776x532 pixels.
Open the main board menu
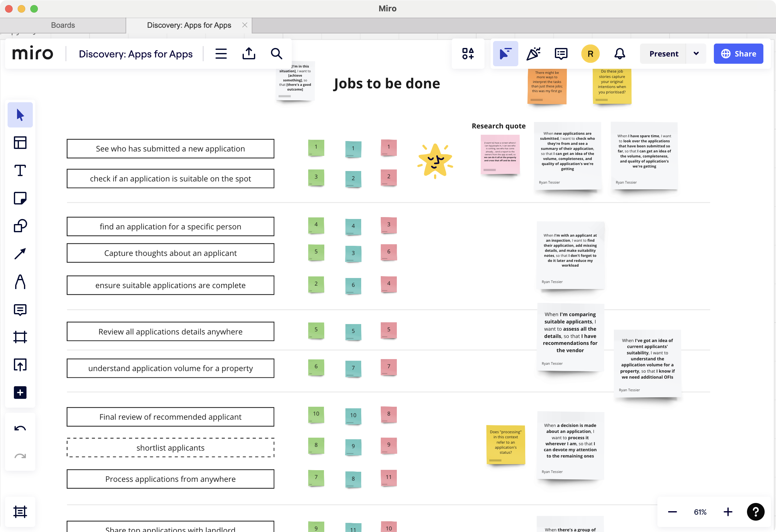point(221,53)
